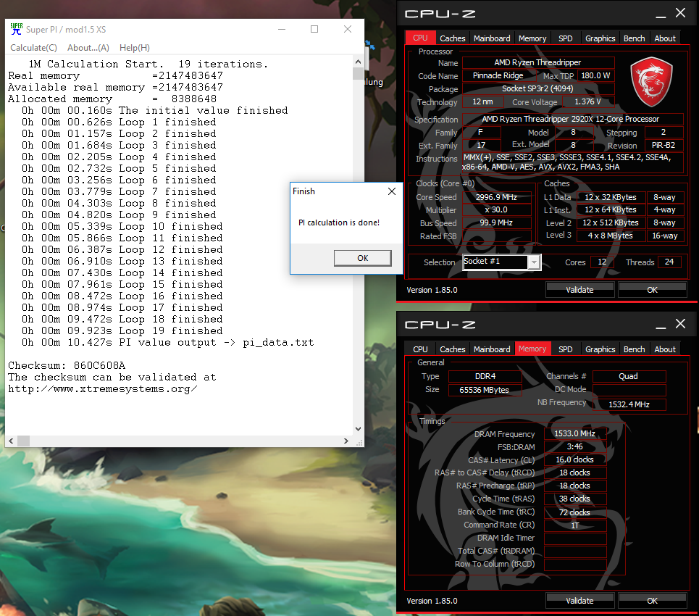Click the MSI dragon shield logo in CPU-Z
The width and height of the screenshot is (699, 616).
click(x=651, y=82)
